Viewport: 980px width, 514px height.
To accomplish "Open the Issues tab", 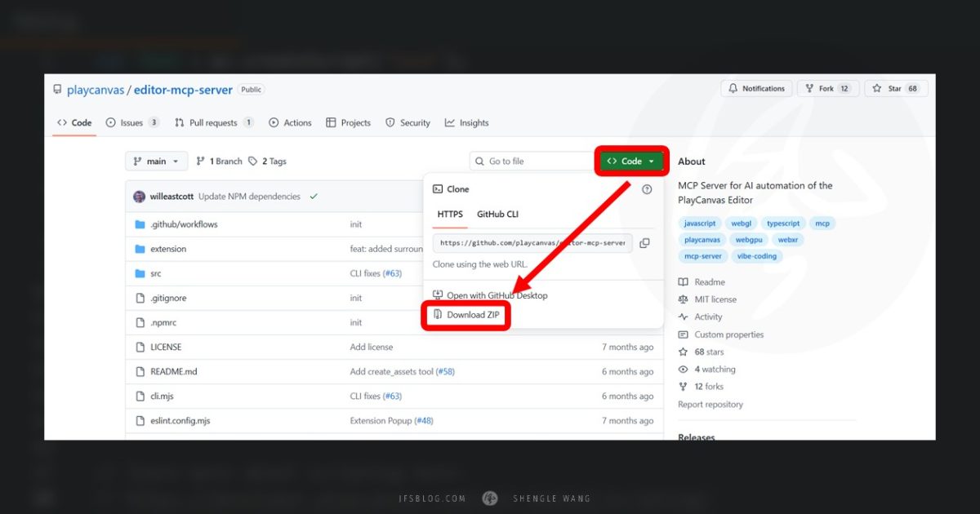I will 131,123.
